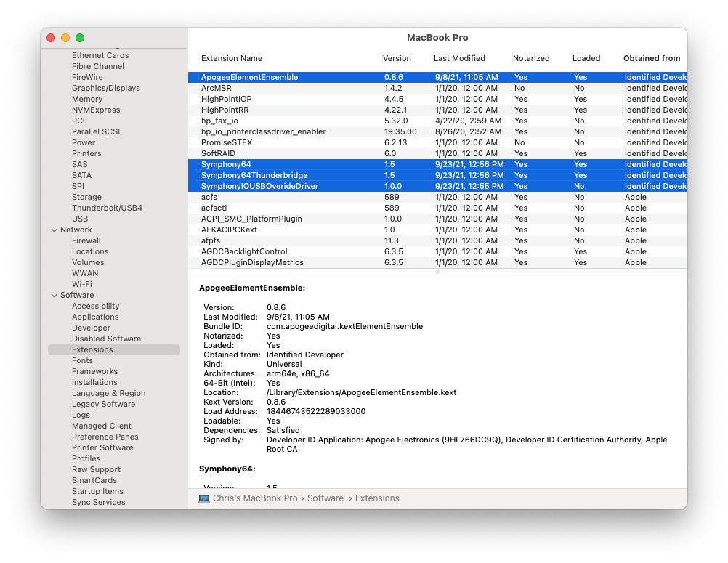Click Software in the bottom path bar
The height and width of the screenshot is (563, 728).
point(325,498)
